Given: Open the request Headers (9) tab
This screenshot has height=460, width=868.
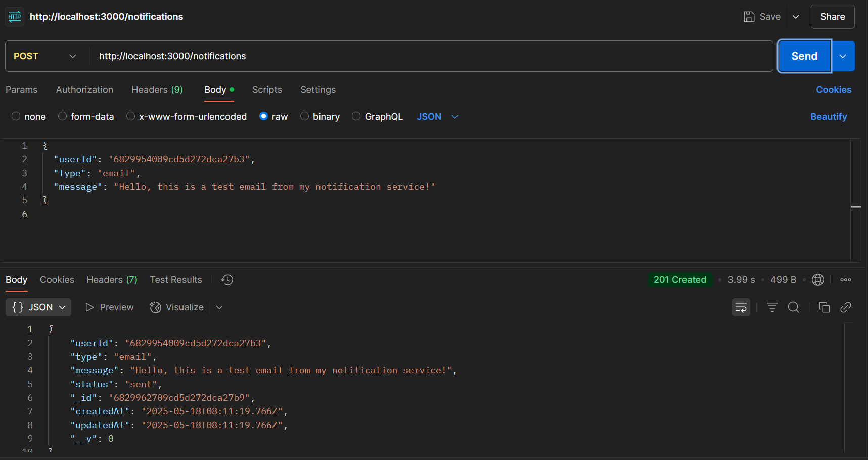Looking at the screenshot, I should pos(157,90).
